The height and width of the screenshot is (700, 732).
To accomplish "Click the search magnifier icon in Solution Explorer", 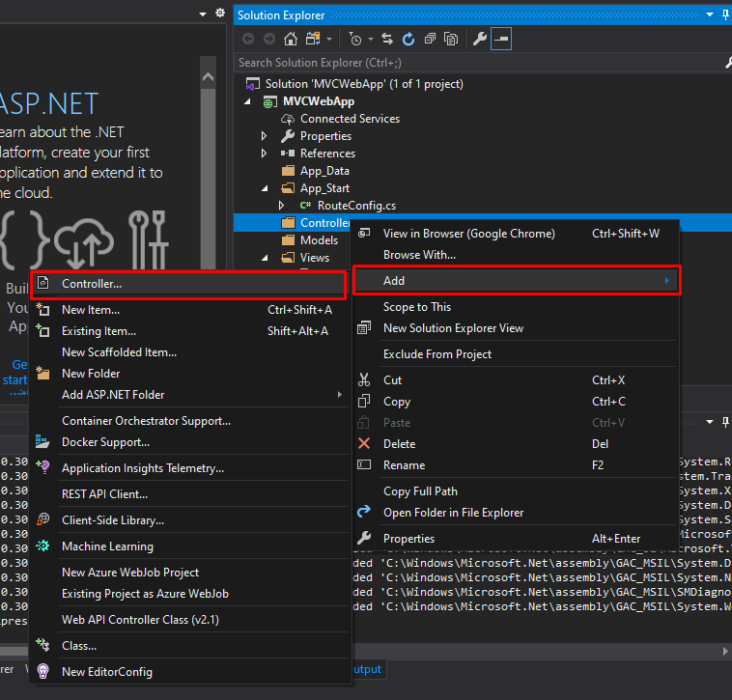I will pyautogui.click(x=728, y=63).
